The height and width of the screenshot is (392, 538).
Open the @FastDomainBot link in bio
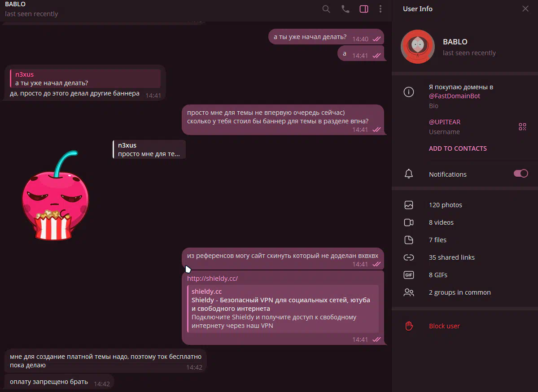tap(454, 96)
